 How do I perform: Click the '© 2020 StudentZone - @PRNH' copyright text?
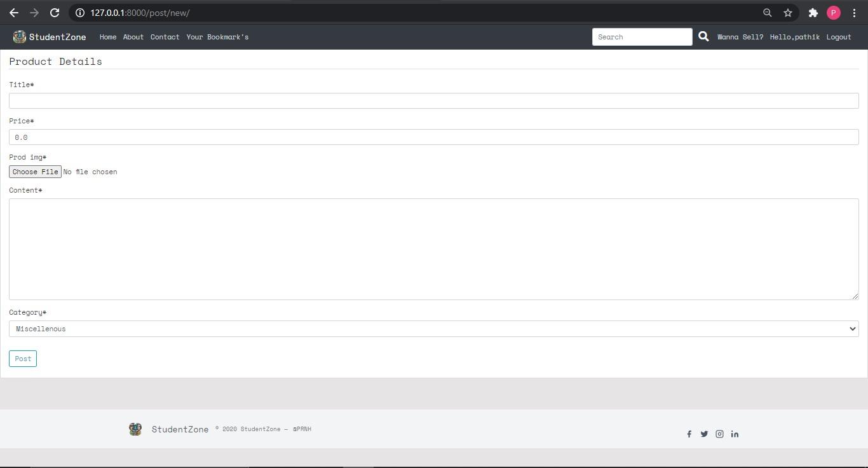[263, 429]
